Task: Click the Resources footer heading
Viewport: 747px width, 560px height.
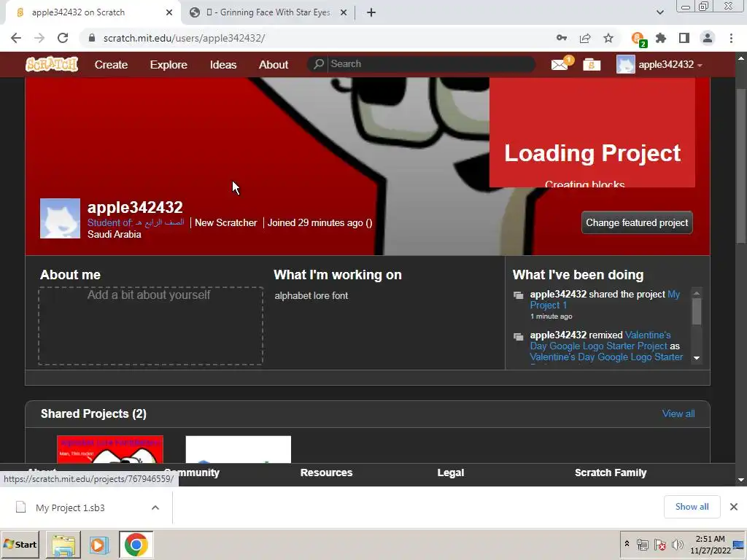Action: pos(326,472)
